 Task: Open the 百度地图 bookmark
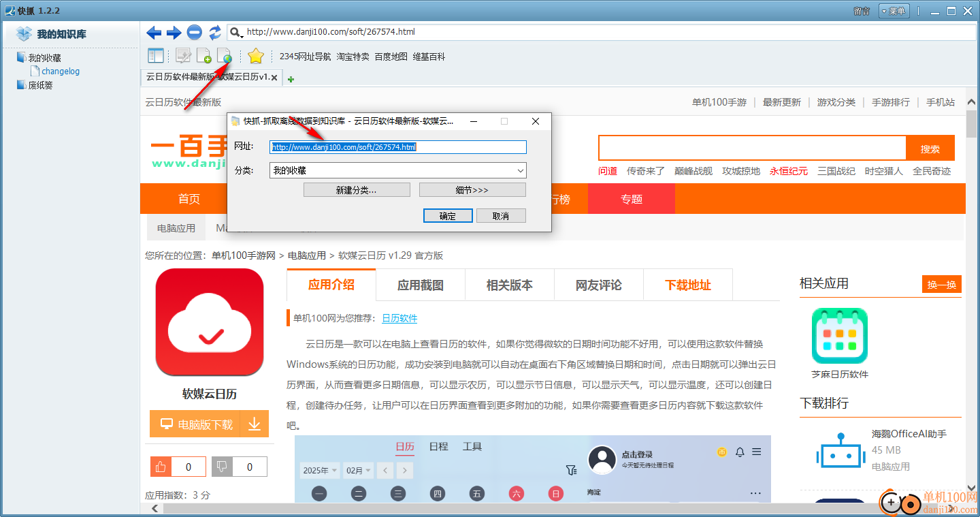click(391, 57)
